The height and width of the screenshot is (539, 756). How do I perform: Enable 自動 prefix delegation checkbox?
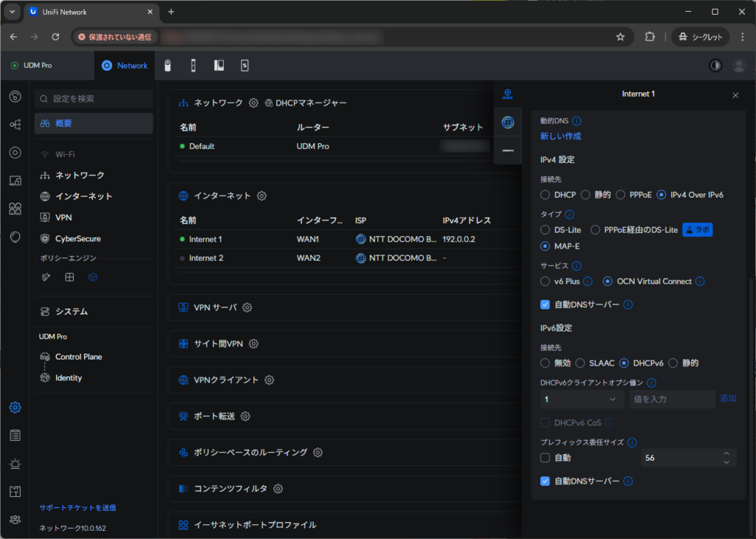[546, 458]
